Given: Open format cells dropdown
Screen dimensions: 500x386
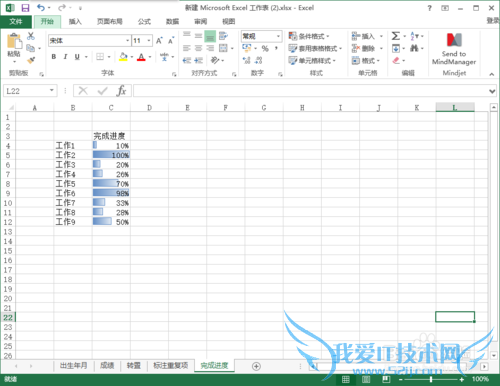Looking at the screenshot, I should point(366,61).
